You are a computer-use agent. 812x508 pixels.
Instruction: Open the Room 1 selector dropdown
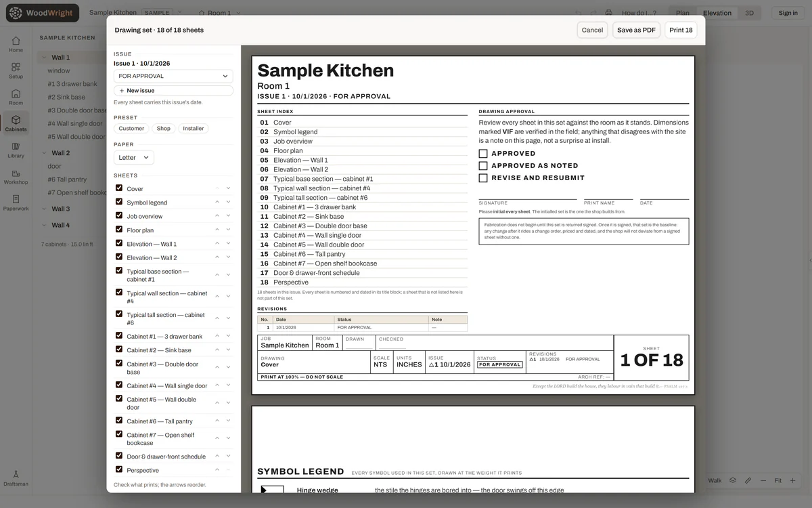(x=220, y=13)
